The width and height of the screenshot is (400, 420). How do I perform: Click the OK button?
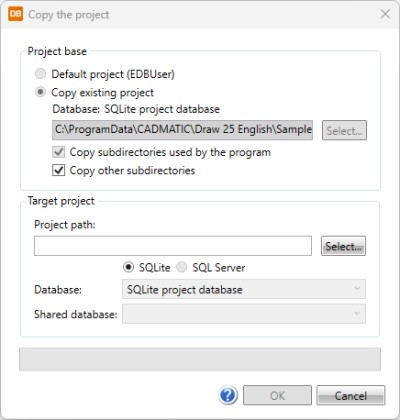click(277, 395)
